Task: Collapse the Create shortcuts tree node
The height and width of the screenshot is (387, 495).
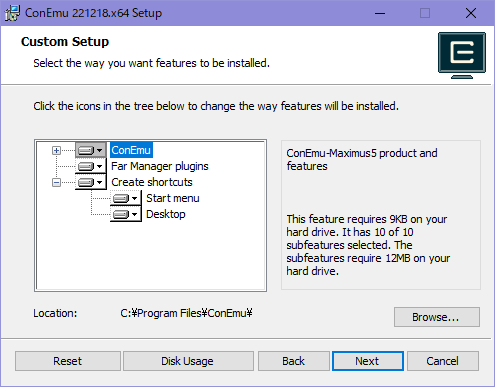Action: [56, 182]
